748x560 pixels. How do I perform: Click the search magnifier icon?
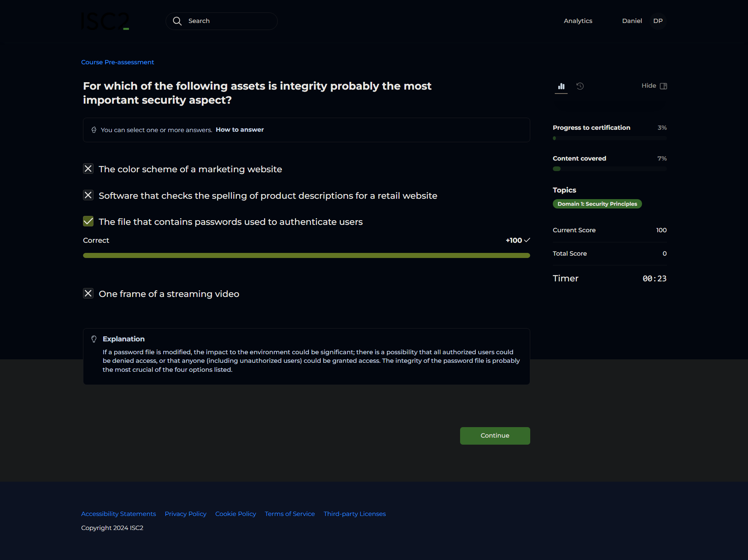pyautogui.click(x=177, y=21)
